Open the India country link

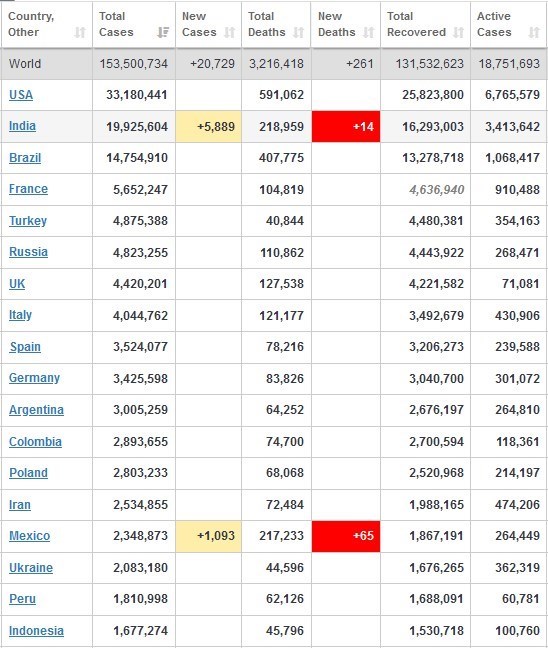[22, 126]
